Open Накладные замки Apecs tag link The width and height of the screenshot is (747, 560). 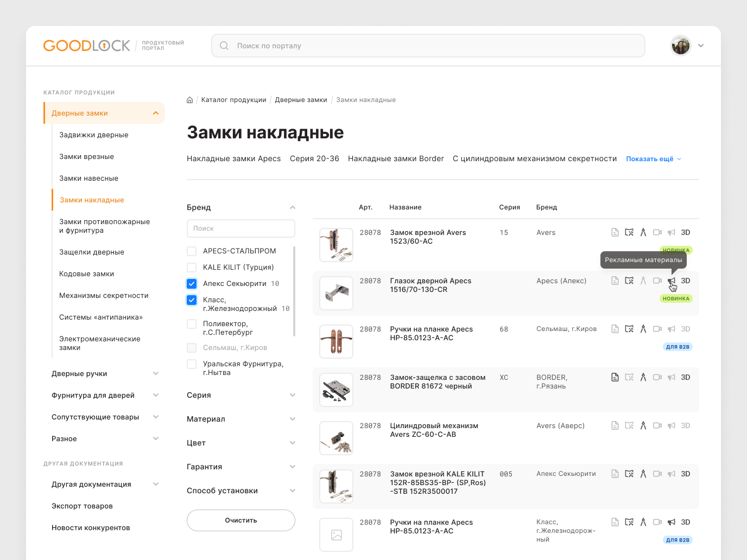[234, 158]
